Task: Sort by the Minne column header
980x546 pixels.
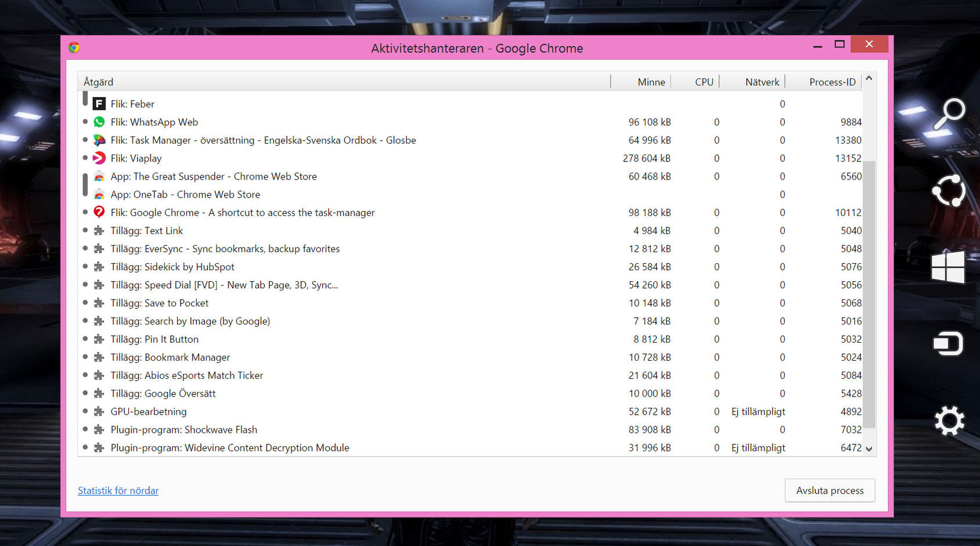Action: pos(641,82)
